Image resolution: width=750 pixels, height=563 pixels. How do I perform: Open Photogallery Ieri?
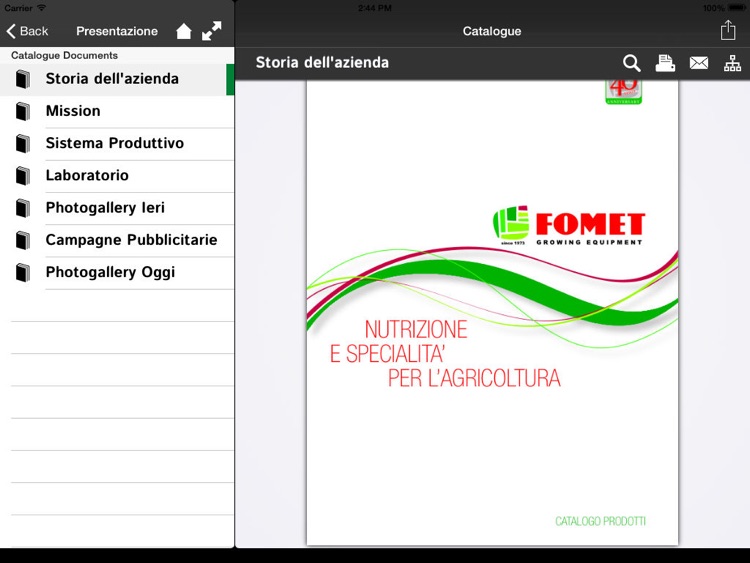click(x=117, y=208)
